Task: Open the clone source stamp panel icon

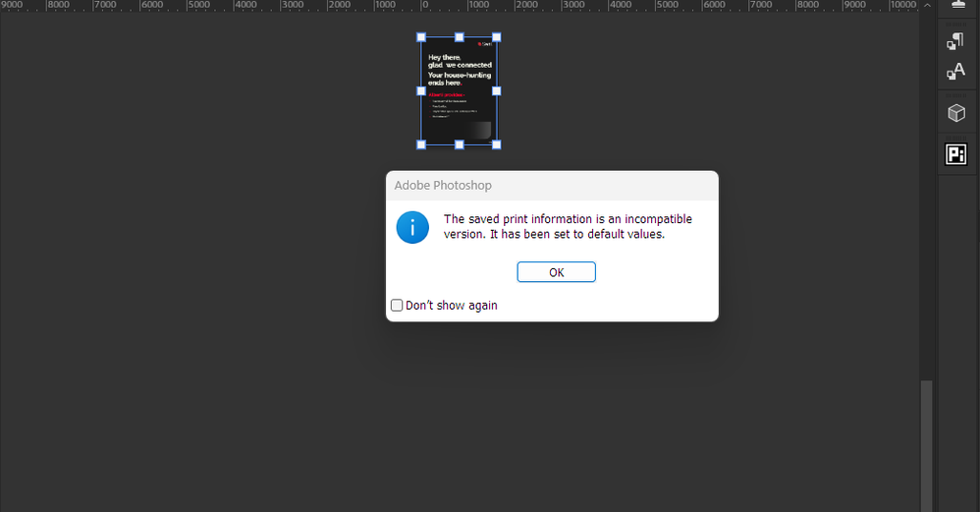Action: (x=958, y=4)
